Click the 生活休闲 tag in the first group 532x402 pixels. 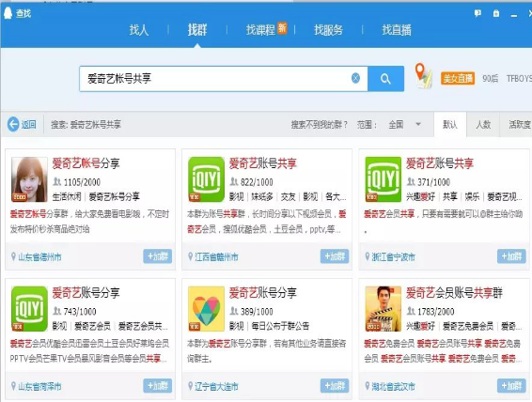(x=67, y=196)
